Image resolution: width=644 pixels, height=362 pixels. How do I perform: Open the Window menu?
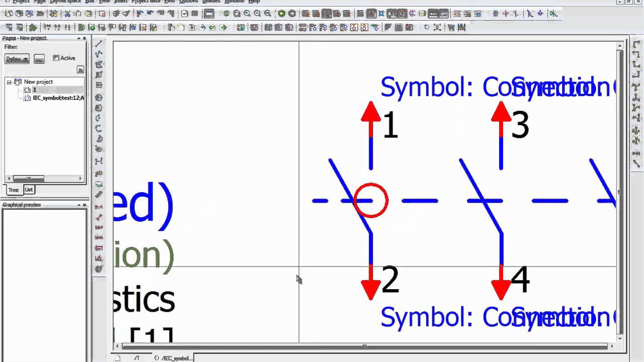point(234,2)
